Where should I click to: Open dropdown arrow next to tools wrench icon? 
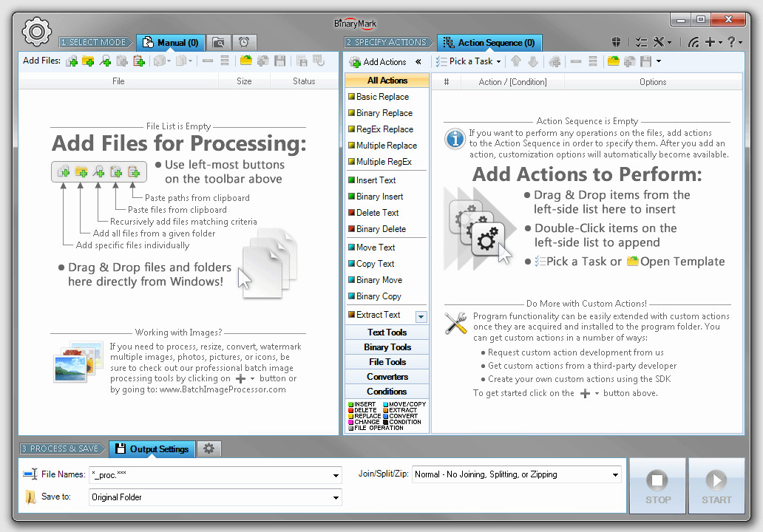click(x=670, y=43)
